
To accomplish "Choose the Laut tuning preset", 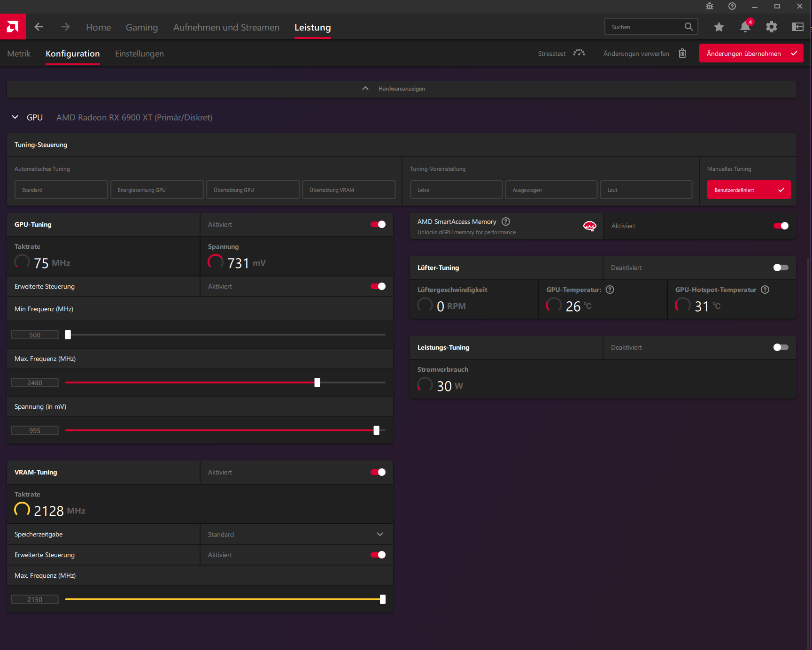I will (646, 190).
